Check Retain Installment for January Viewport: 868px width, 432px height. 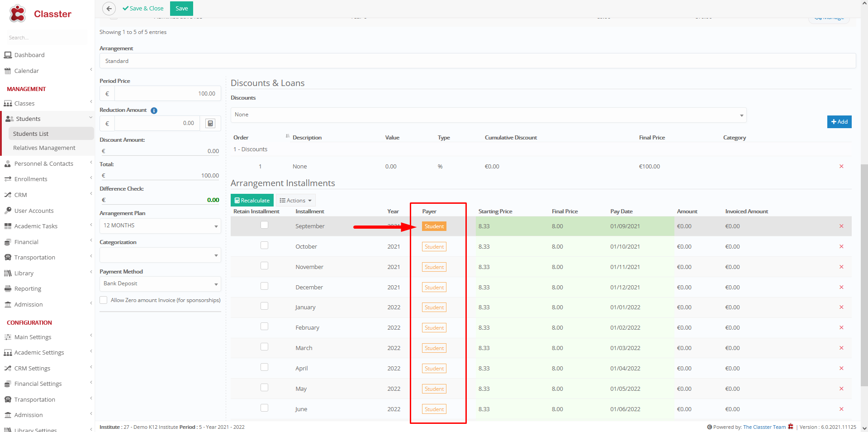[x=265, y=306]
